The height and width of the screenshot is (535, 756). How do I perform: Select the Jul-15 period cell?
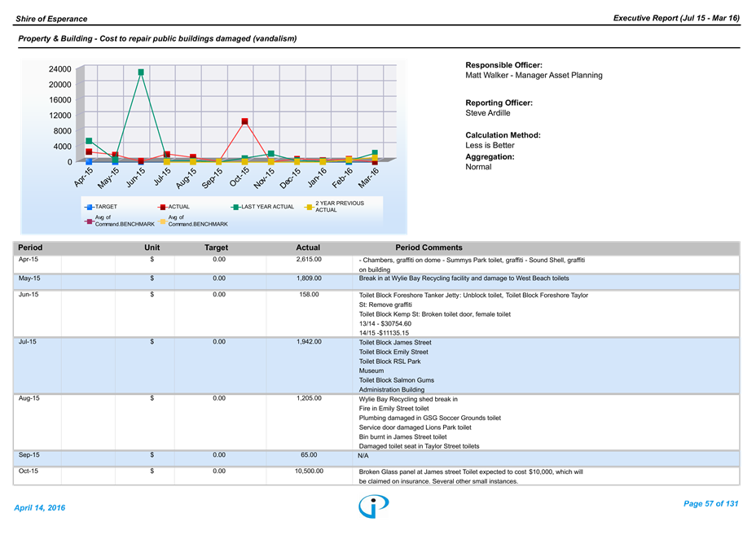pos(28,341)
